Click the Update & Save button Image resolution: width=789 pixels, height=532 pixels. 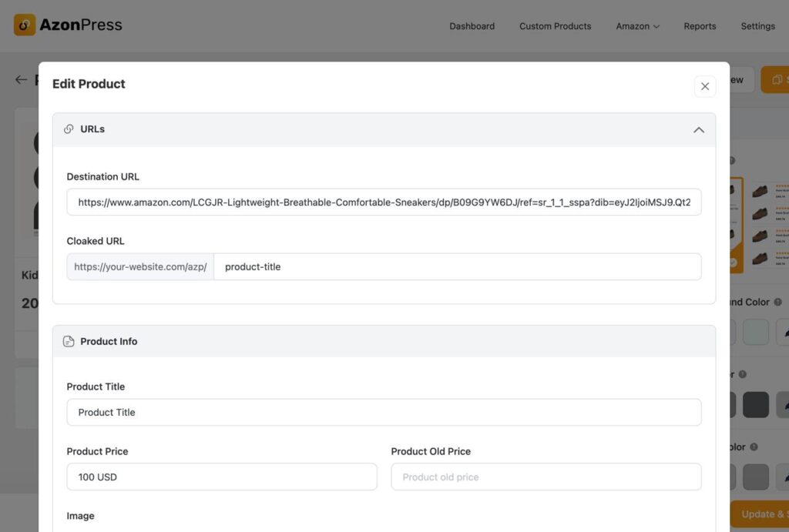pos(763,514)
